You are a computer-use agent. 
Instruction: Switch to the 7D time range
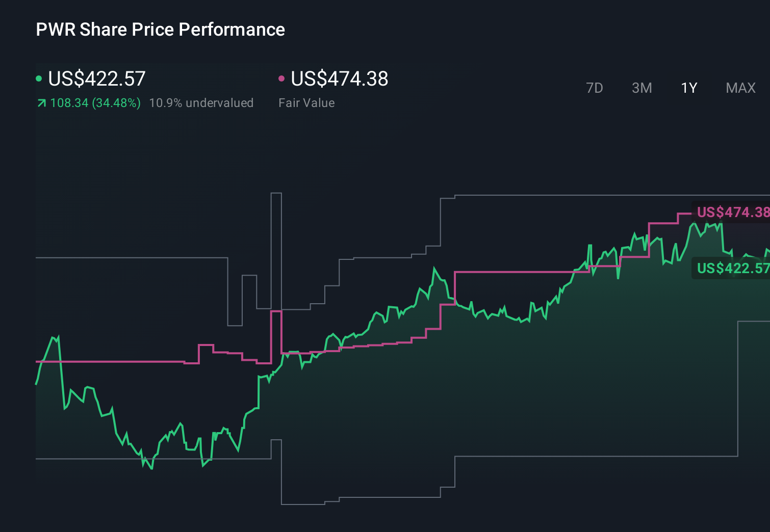[595, 88]
